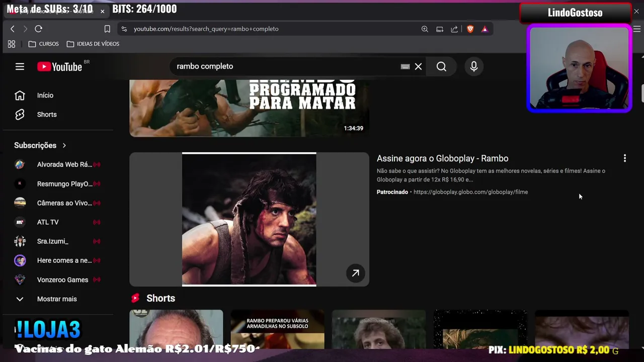Expand the Subscrições section
Image resolution: width=644 pixels, height=362 pixels.
(40, 145)
